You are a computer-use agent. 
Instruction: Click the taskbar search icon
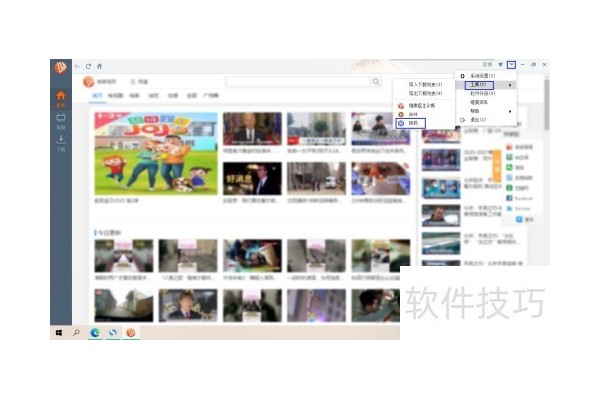[77, 333]
